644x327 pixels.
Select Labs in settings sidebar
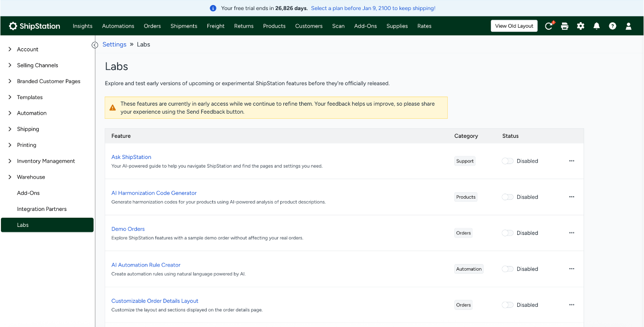(x=47, y=225)
